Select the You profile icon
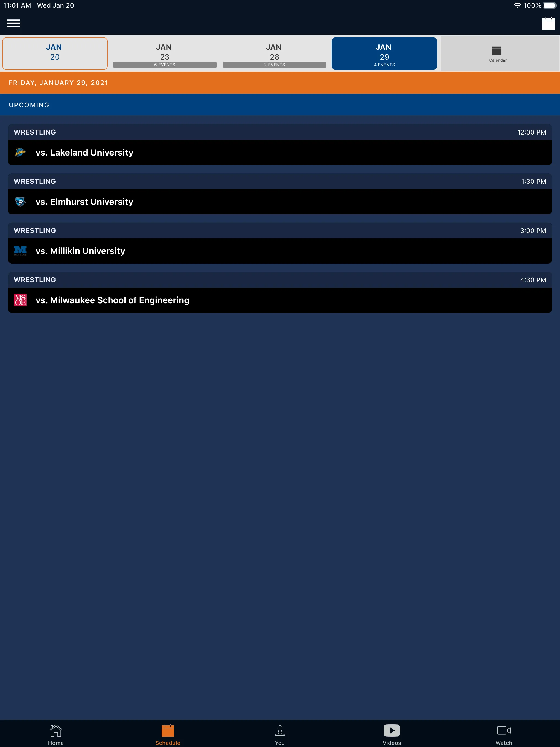The width and height of the screenshot is (560, 747). pos(279,732)
